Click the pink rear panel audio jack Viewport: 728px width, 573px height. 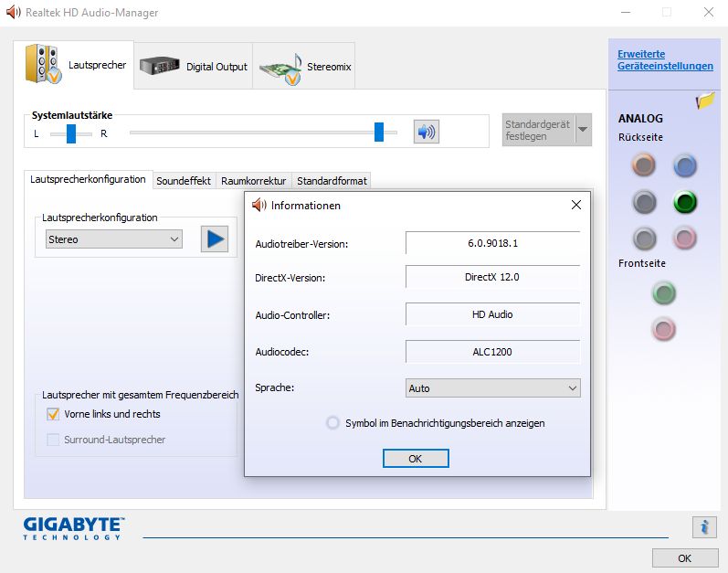(x=685, y=239)
